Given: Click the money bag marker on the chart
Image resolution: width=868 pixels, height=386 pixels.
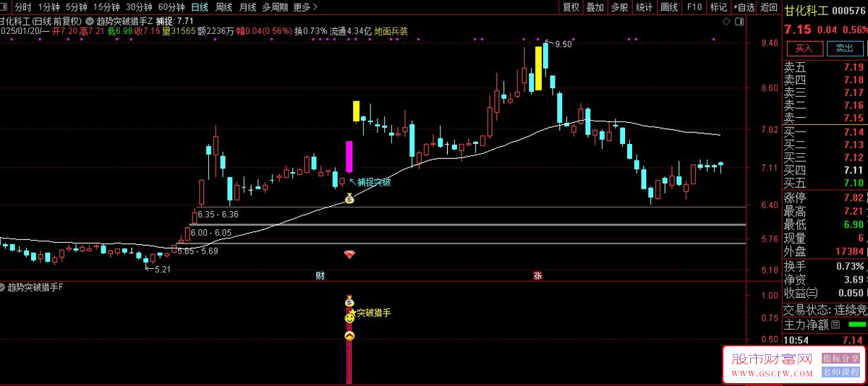Looking at the screenshot, I should point(349,198).
